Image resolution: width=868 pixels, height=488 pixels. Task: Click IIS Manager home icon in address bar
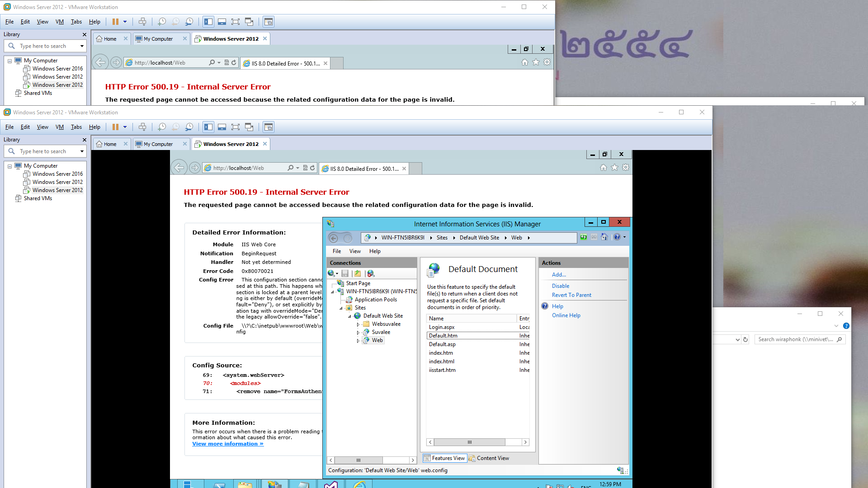click(x=604, y=237)
